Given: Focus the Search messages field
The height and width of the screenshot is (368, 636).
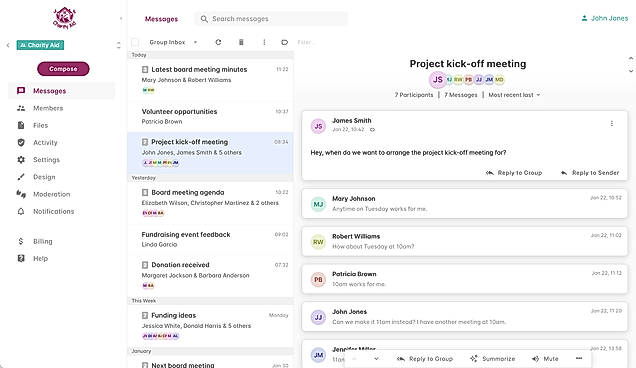Looking at the screenshot, I should point(271,19).
